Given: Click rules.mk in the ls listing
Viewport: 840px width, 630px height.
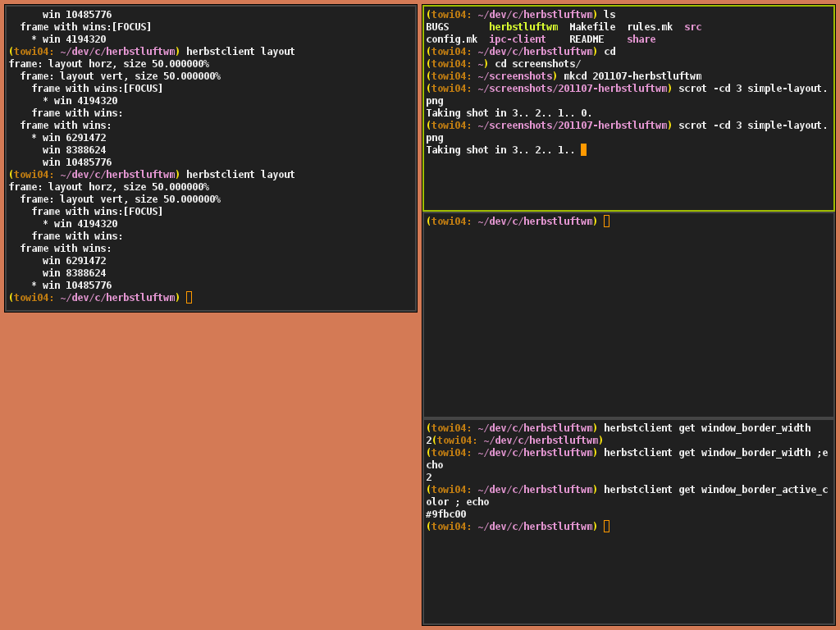Looking at the screenshot, I should click(x=650, y=27).
